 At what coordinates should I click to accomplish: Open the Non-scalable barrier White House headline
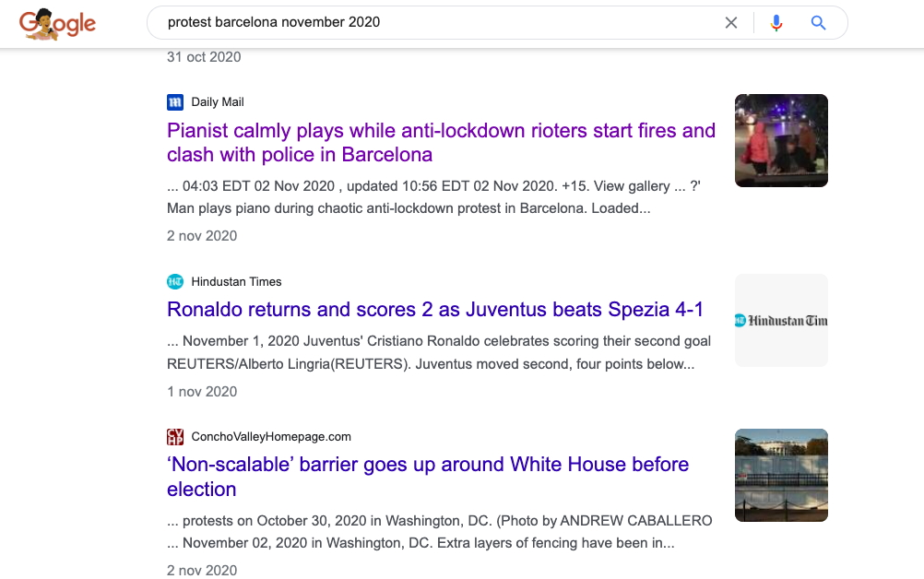click(428, 477)
